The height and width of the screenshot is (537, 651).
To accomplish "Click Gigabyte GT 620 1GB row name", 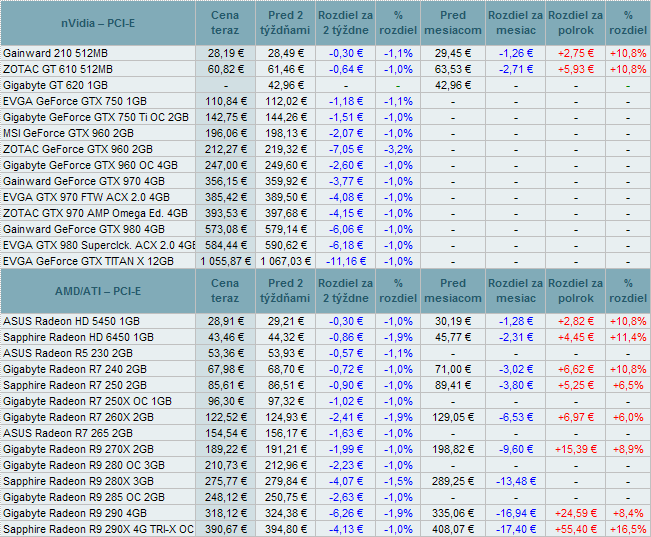I will (x=57, y=85).
